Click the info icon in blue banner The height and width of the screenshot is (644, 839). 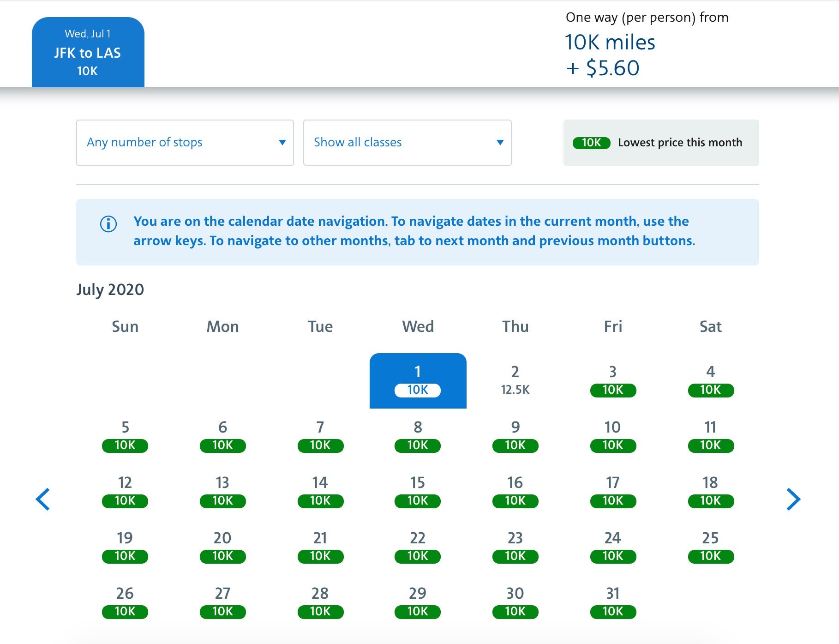(x=108, y=224)
